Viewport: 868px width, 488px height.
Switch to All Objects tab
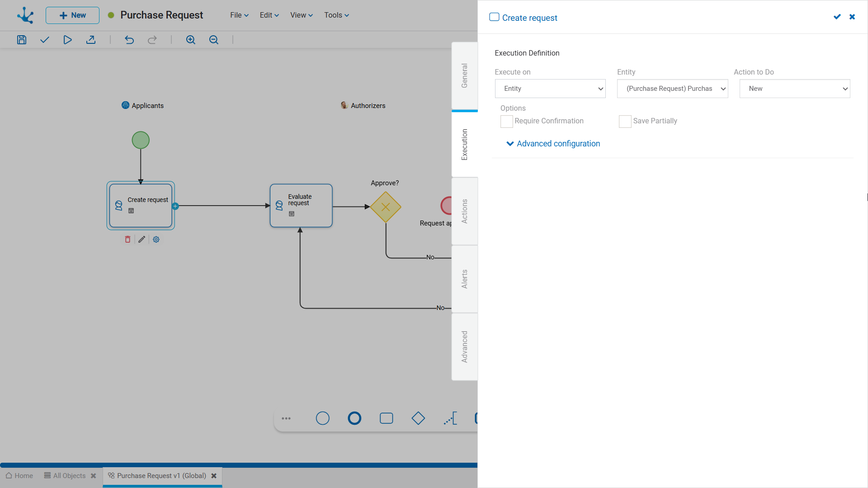65,476
